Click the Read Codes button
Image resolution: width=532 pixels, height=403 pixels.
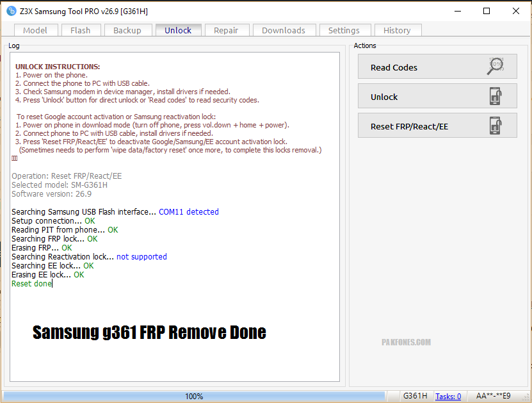(x=437, y=67)
